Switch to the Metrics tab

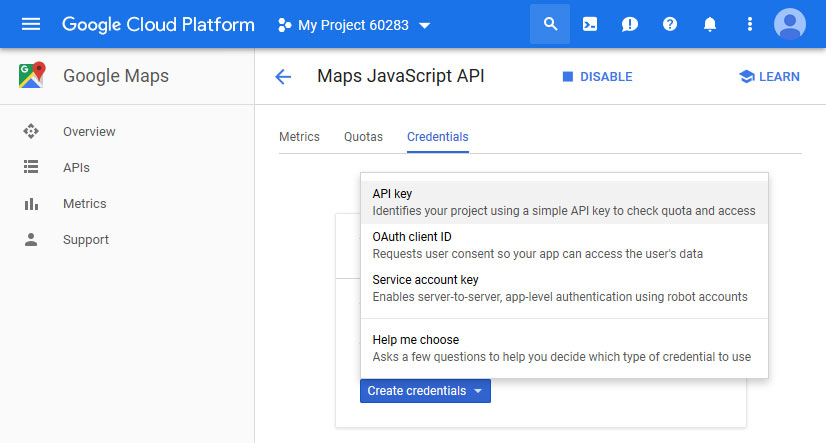[x=299, y=137]
